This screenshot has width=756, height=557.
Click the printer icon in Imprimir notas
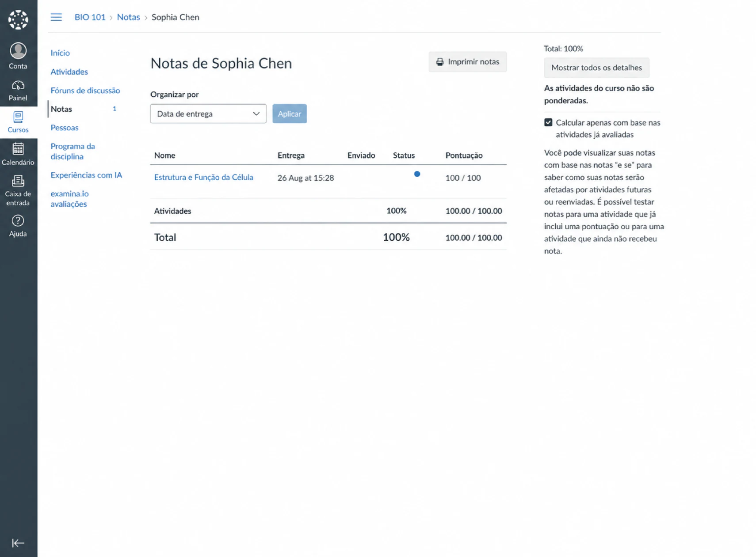coord(439,62)
